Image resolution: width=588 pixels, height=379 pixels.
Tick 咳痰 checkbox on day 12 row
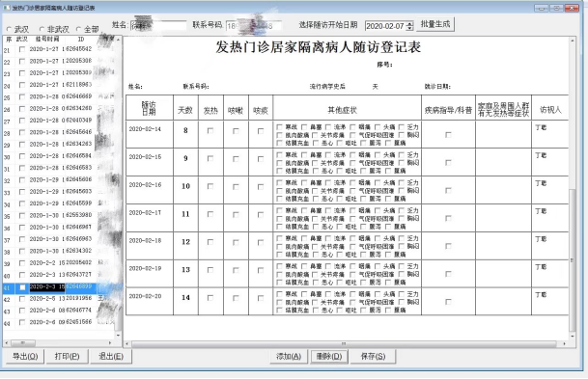[x=261, y=242]
